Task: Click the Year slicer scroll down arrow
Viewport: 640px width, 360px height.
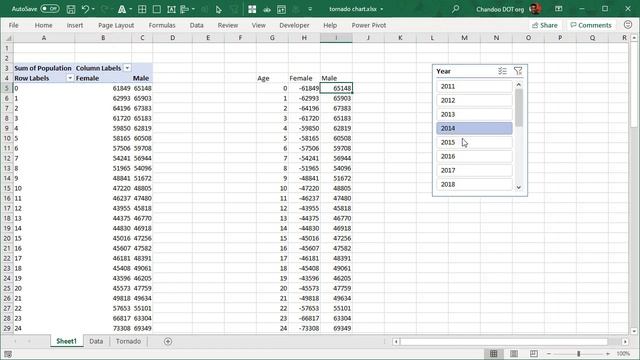Action: (519, 187)
